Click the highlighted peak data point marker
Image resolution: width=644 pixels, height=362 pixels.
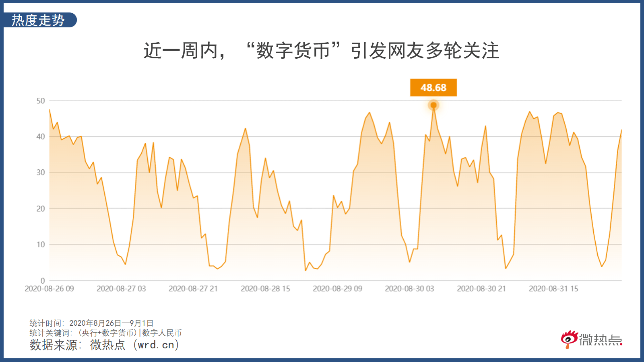click(x=433, y=105)
